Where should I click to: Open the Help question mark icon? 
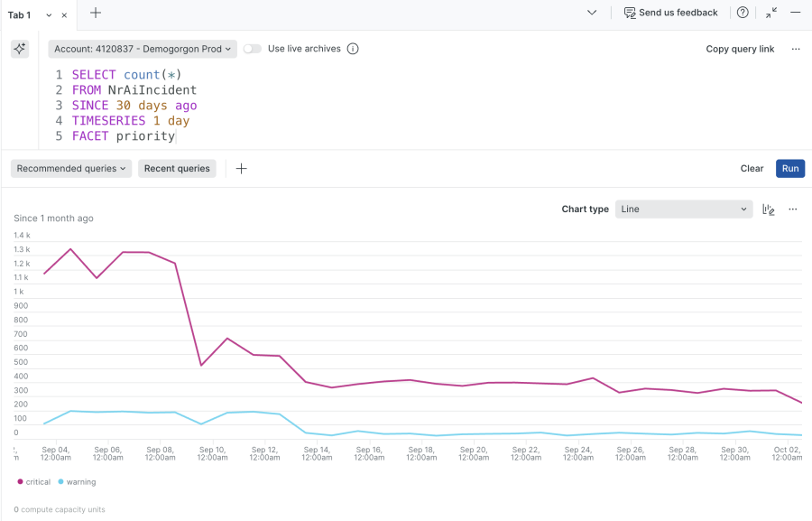point(742,13)
